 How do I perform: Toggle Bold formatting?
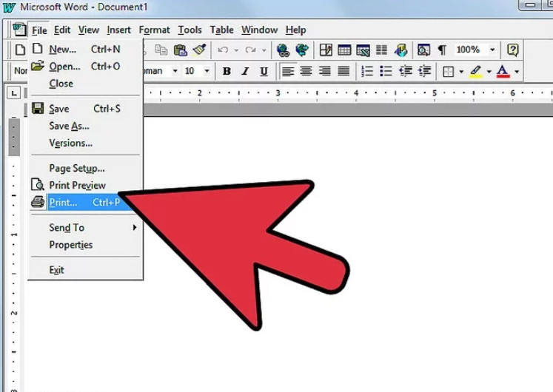coord(227,72)
